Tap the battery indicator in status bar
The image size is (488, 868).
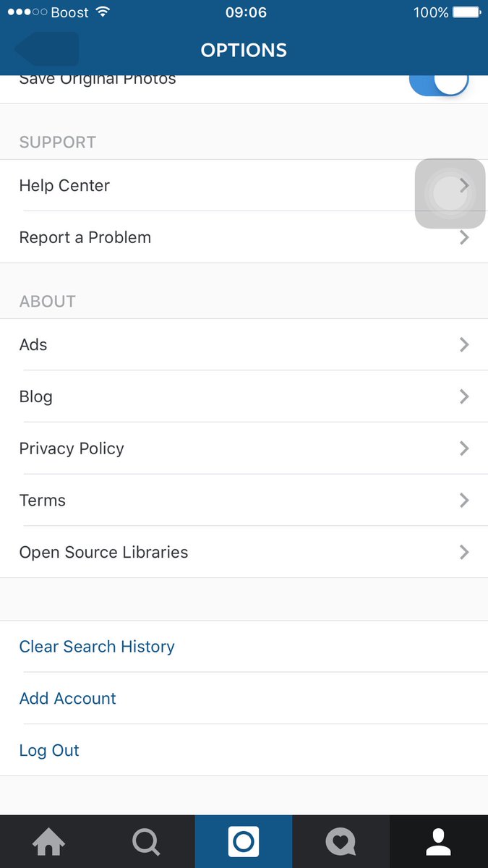pyautogui.click(x=467, y=12)
